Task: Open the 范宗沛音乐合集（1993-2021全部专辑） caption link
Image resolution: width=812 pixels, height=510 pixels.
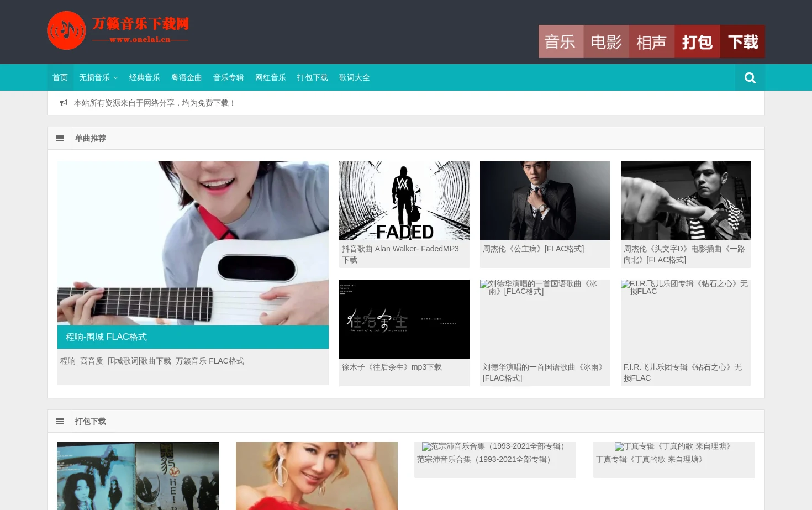Action: point(486,459)
